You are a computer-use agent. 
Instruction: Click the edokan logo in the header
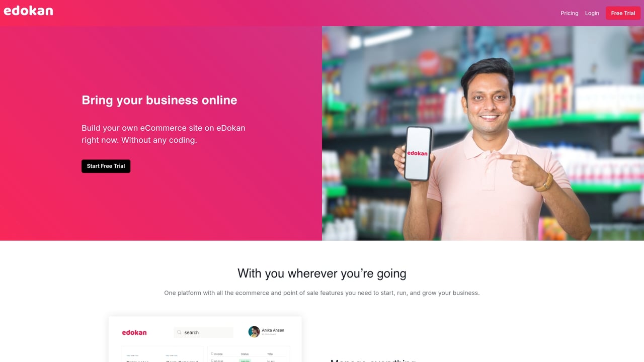(x=28, y=11)
